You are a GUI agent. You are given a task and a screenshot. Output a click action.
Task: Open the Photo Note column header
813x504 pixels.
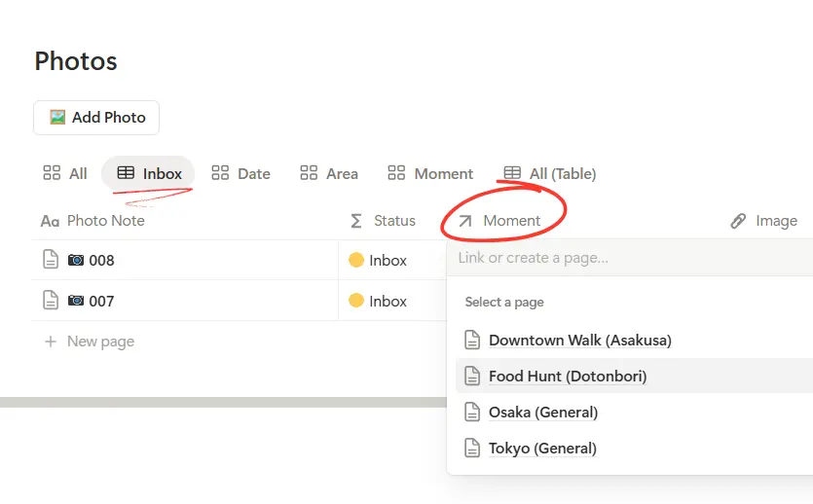[x=105, y=221]
